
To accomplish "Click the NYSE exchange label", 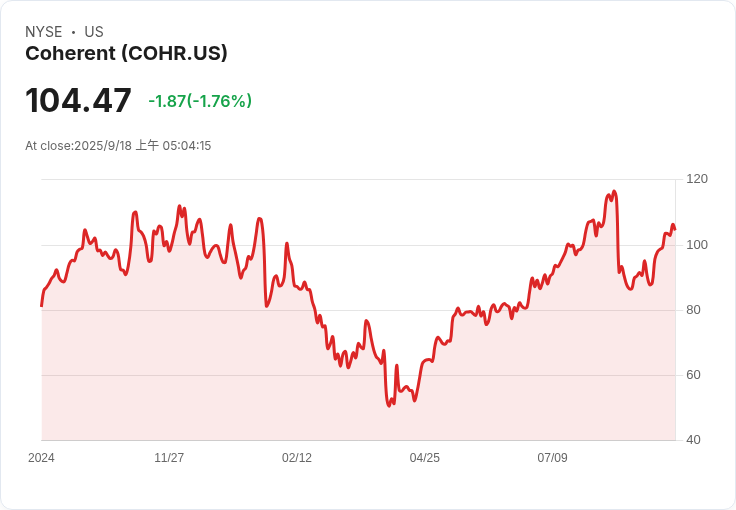I will click(x=44, y=32).
